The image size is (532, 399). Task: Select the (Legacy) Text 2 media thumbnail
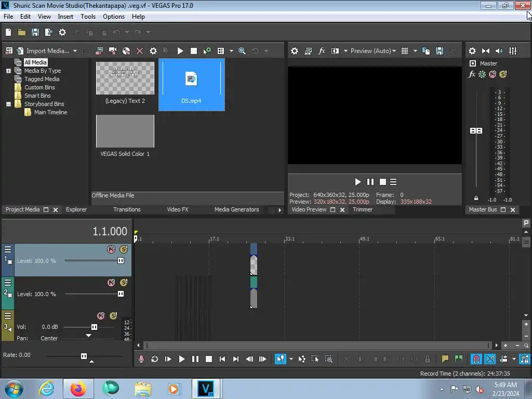point(125,78)
